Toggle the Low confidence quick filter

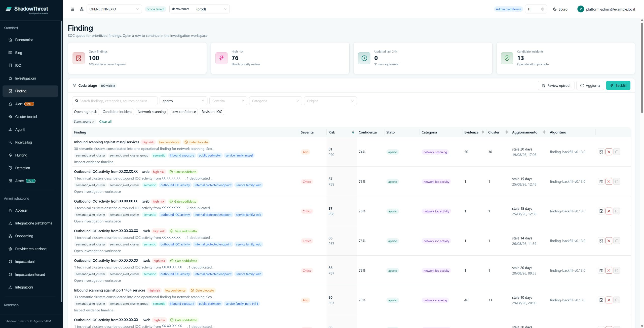pos(184,112)
